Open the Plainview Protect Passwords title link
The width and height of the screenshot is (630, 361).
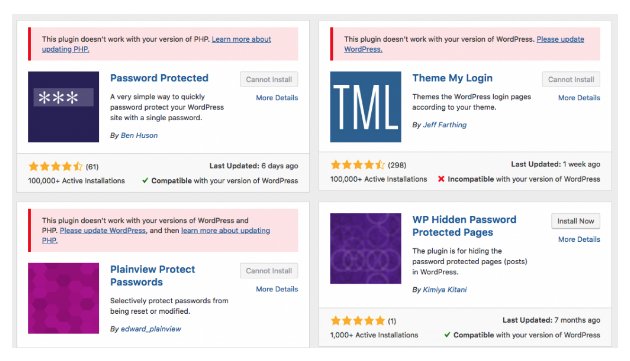pyautogui.click(x=153, y=276)
